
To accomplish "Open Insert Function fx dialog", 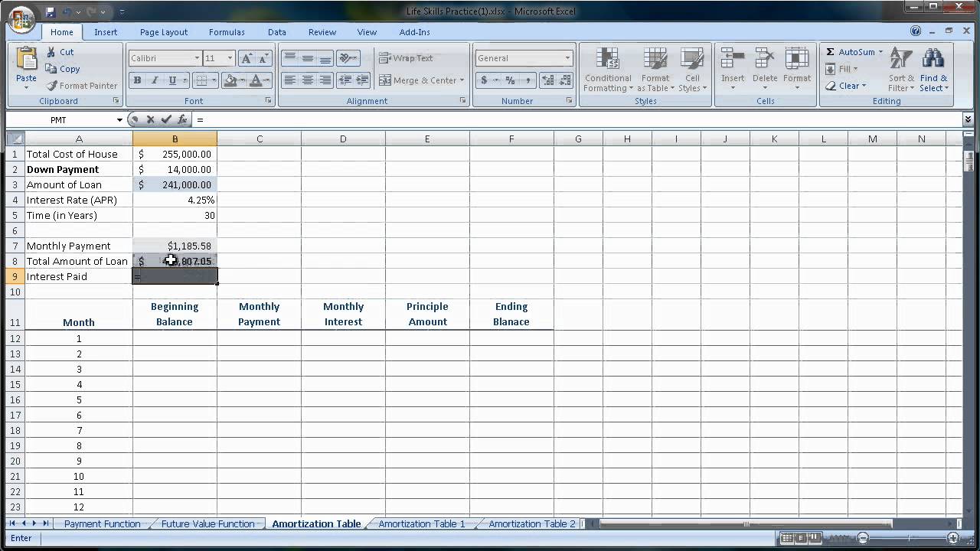I will click(182, 119).
